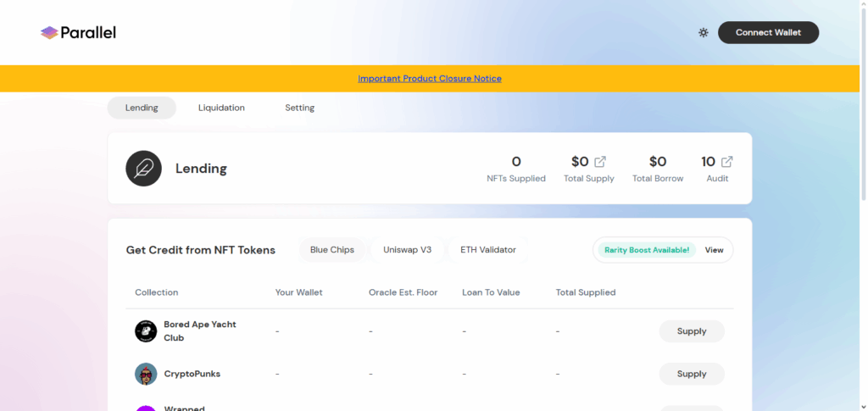
Task: Click the View button for Rarity Boost
Action: tap(714, 250)
